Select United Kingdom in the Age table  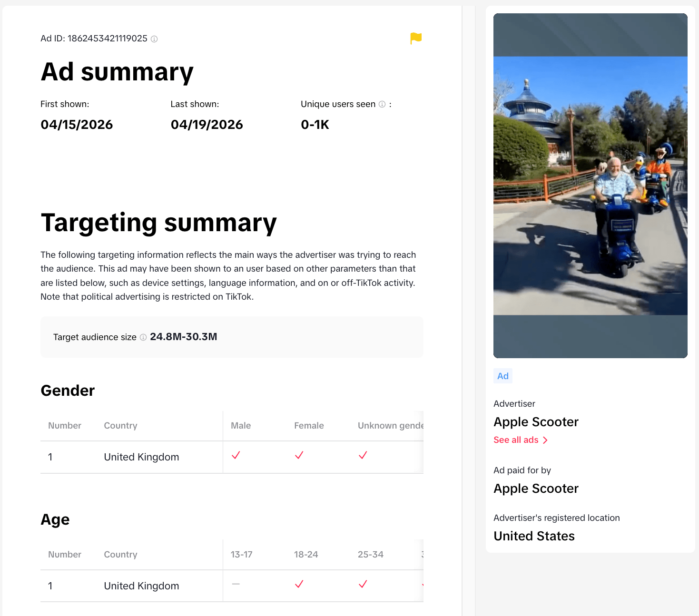[141, 586]
